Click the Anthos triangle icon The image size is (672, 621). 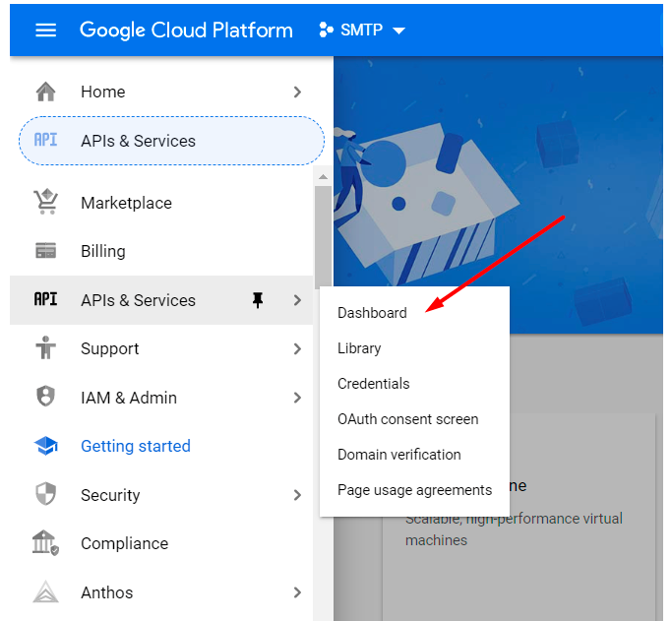(x=45, y=592)
